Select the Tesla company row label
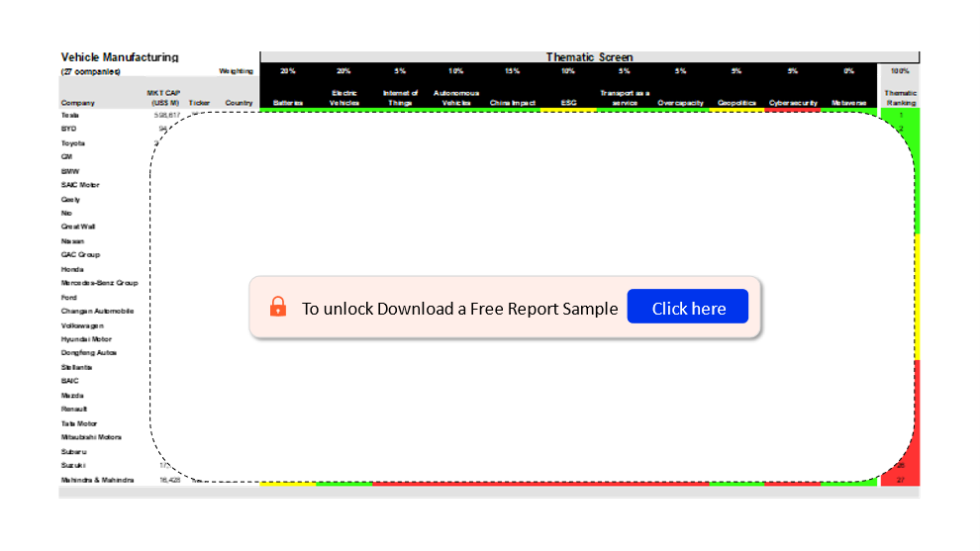The height and width of the screenshot is (551, 980). coord(70,115)
